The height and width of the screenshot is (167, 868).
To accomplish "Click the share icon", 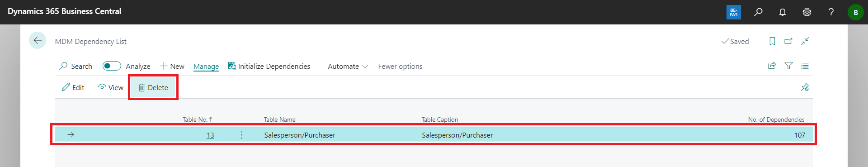I will pyautogui.click(x=772, y=66).
